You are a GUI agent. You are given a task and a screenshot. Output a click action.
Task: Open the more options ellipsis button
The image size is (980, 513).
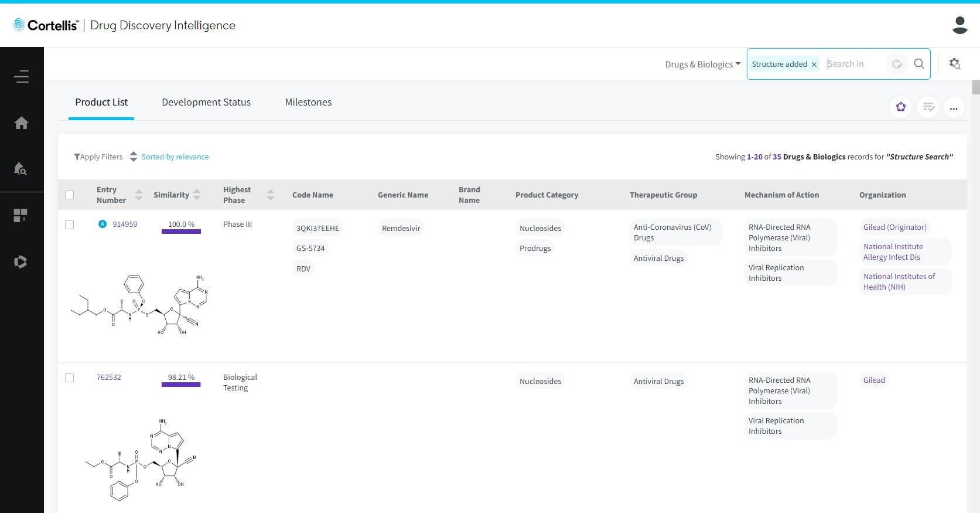954,108
